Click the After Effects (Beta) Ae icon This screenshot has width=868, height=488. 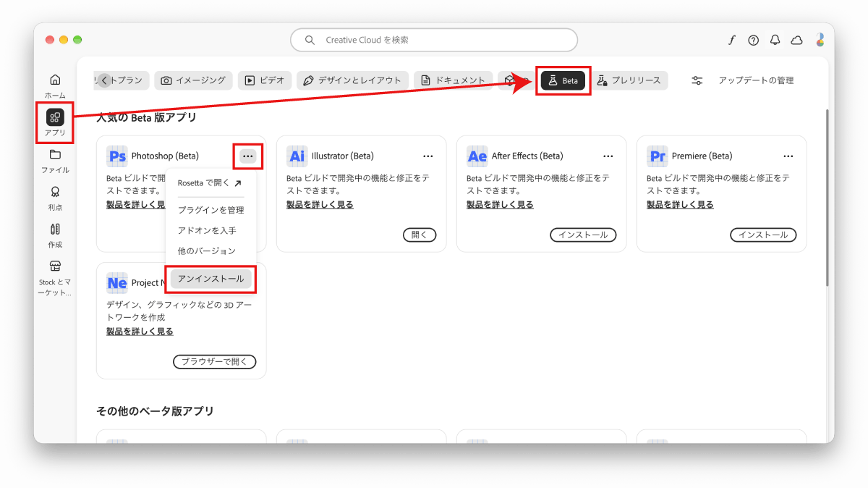[477, 156]
